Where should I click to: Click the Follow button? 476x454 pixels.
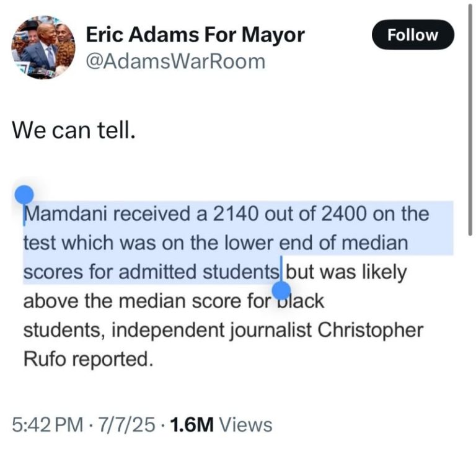point(413,35)
